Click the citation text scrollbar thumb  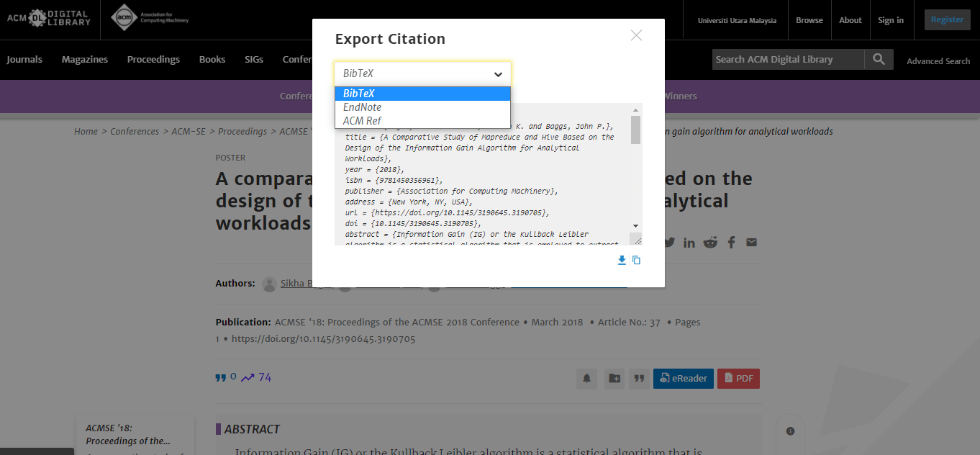click(635, 130)
